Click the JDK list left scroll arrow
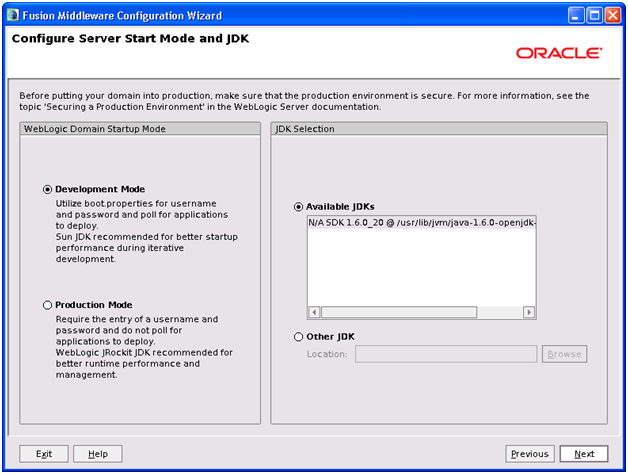This screenshot has height=474, width=628. pyautogui.click(x=314, y=312)
